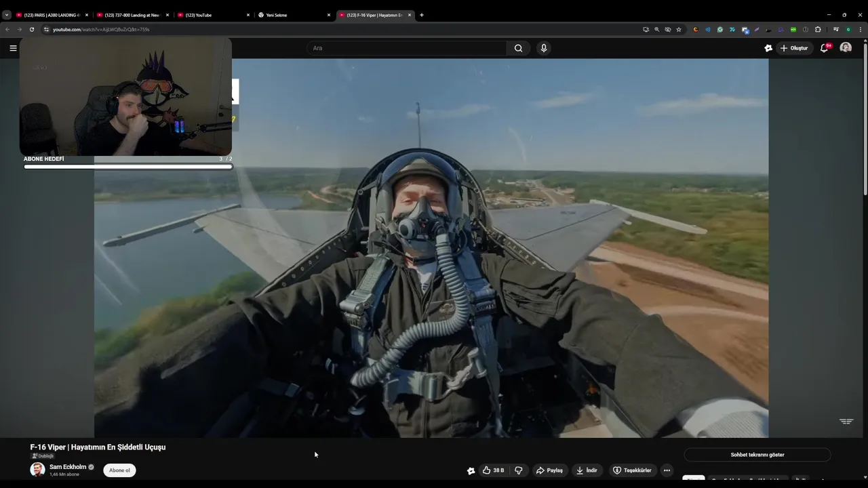
Task: Click the site info icon beside URL
Action: click(x=46, y=29)
